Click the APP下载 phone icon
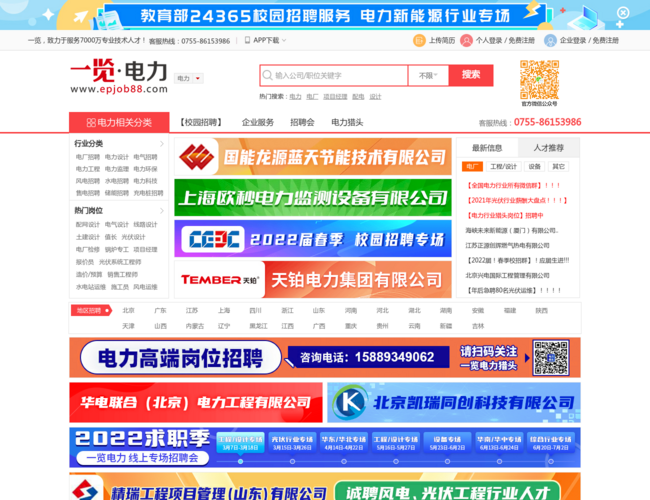This screenshot has width=650, height=500. click(x=247, y=40)
